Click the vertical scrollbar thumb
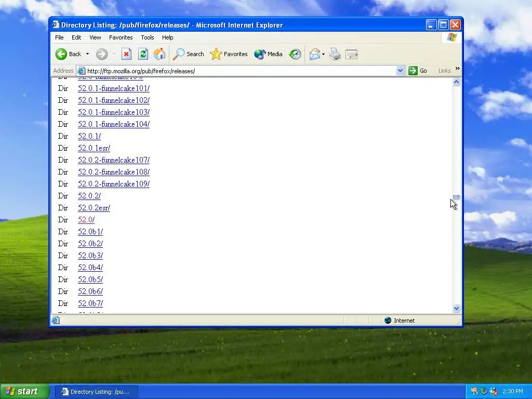532x399 pixels. tap(456, 197)
